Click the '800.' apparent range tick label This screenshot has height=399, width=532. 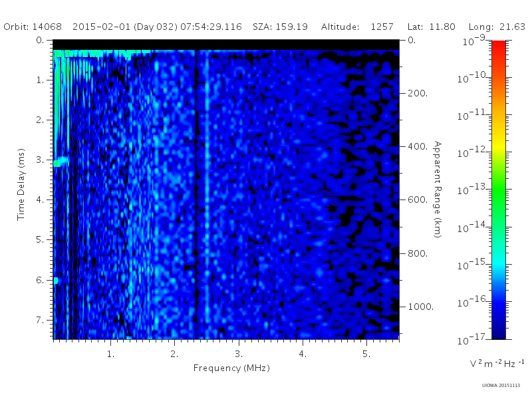[x=418, y=253]
